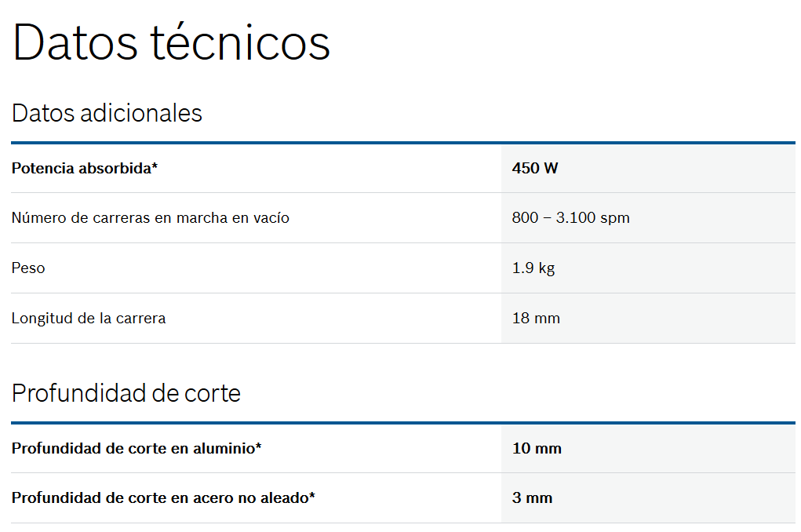Screen dimensions: 801x532
Task: Click the asterisk after "Potencia absorbida"
Action: click(155, 166)
